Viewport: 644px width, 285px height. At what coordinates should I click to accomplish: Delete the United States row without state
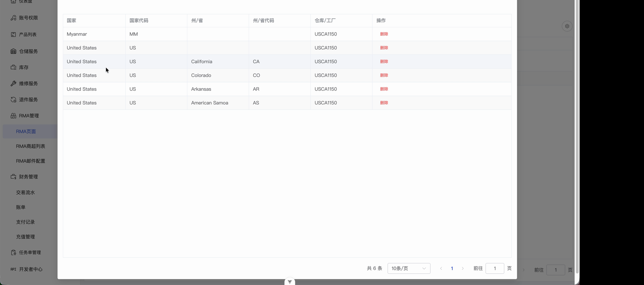pos(384,48)
